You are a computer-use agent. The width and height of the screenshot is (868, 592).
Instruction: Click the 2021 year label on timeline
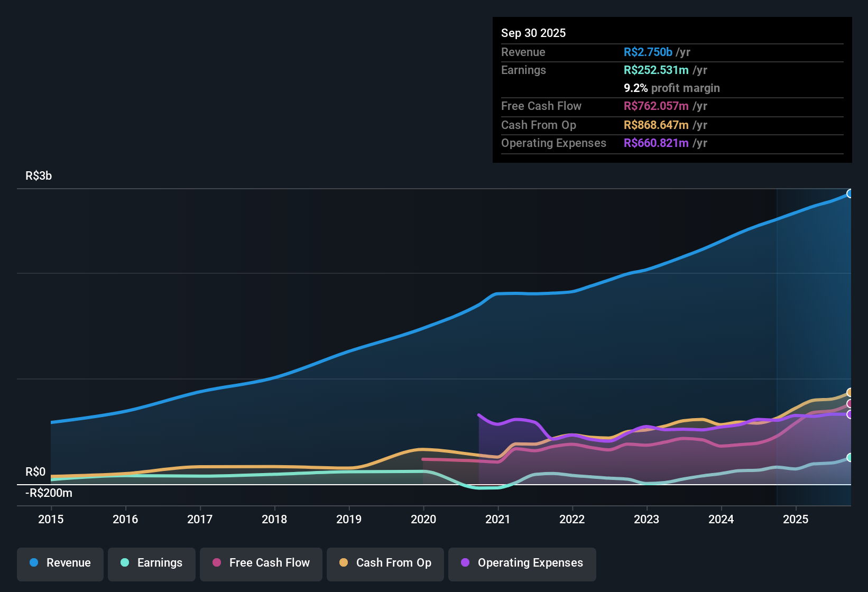coord(498,520)
